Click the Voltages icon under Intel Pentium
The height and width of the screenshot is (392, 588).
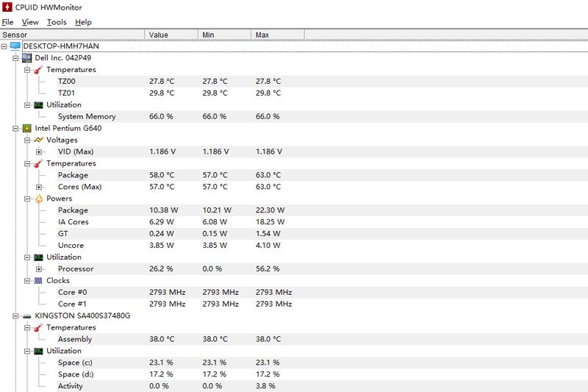click(x=39, y=140)
